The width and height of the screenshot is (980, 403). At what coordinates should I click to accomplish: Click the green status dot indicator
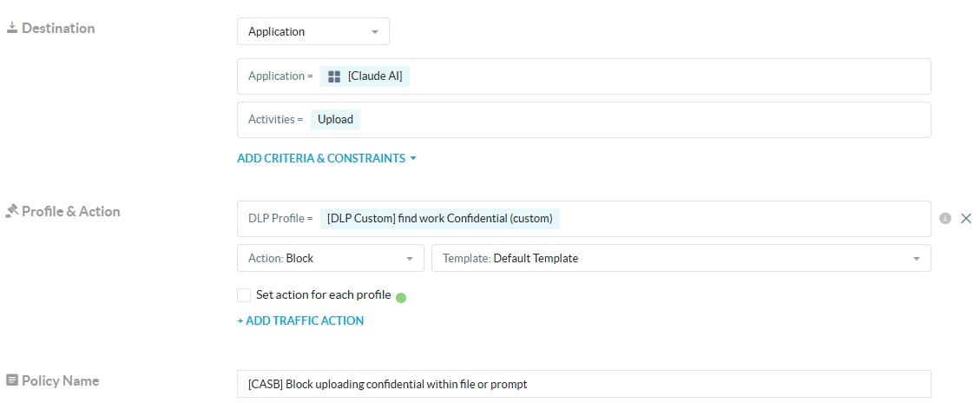coord(401,298)
